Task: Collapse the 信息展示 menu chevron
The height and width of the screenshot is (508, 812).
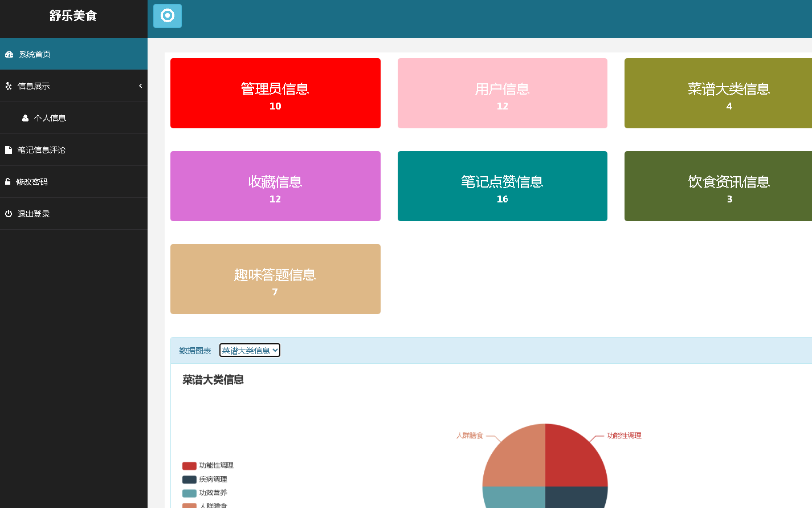Action: click(140, 86)
